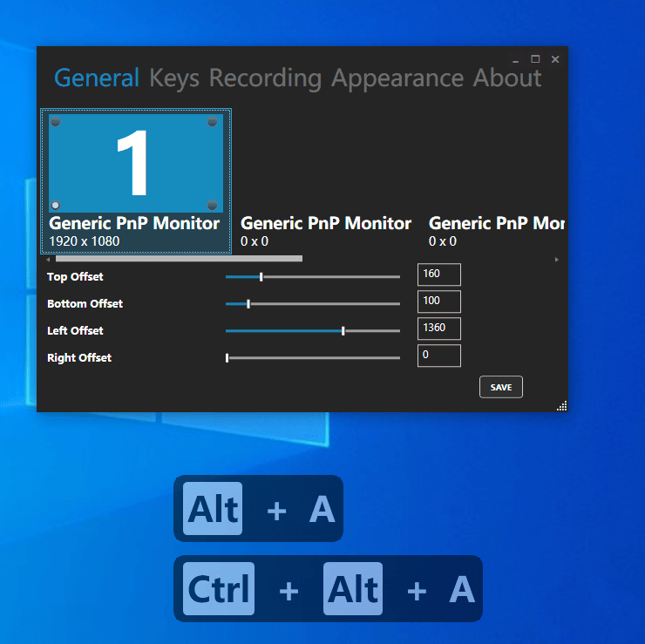Switch to the Recording tab
Viewport: 645px width, 644px height.
point(265,78)
